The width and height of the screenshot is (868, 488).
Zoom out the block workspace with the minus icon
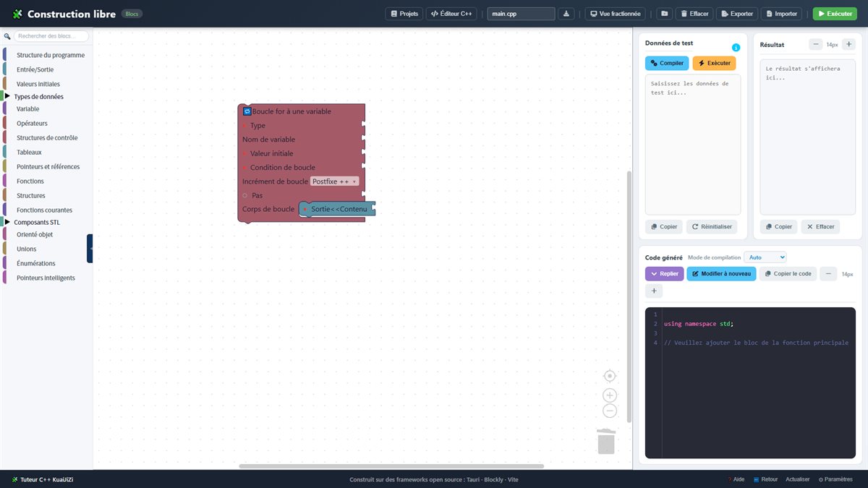click(610, 411)
